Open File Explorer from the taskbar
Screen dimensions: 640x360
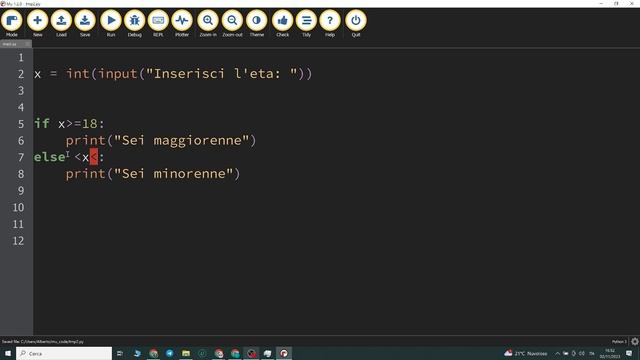186,353
